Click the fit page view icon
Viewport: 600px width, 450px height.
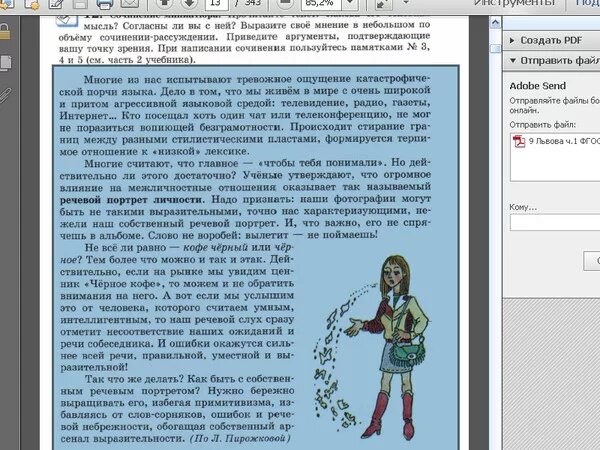[383, 4]
